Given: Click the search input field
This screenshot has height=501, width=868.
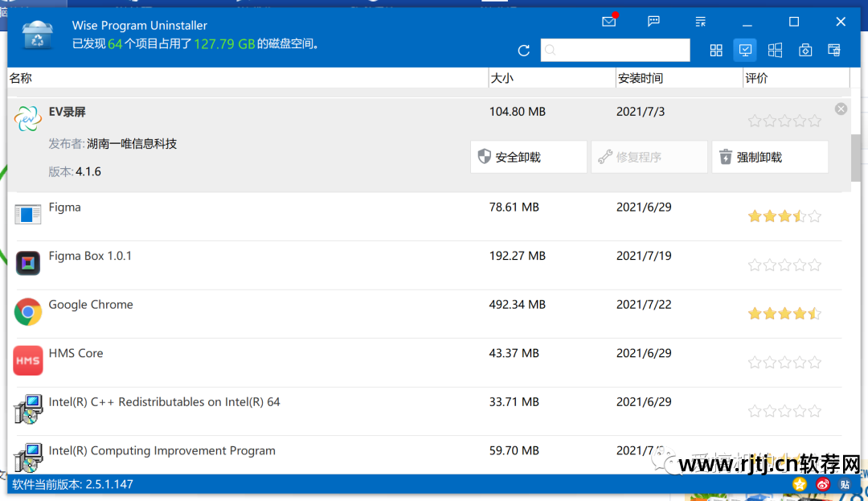Looking at the screenshot, I should pos(615,51).
